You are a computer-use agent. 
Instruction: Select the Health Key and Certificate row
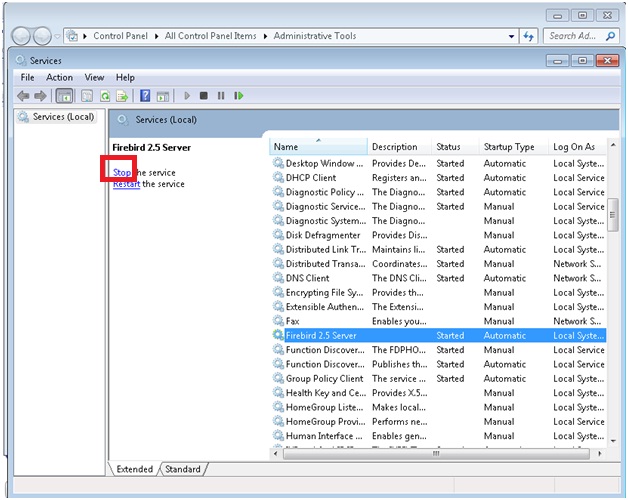click(x=439, y=393)
